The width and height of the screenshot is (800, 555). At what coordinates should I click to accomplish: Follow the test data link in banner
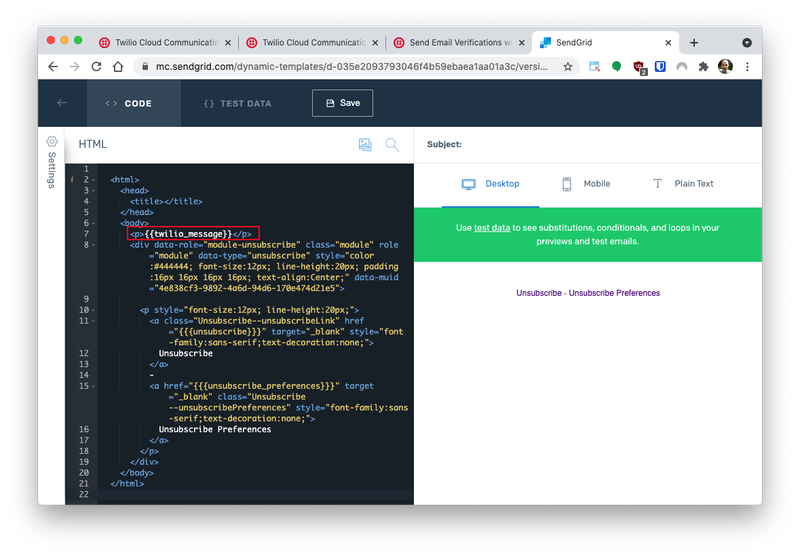pos(492,228)
